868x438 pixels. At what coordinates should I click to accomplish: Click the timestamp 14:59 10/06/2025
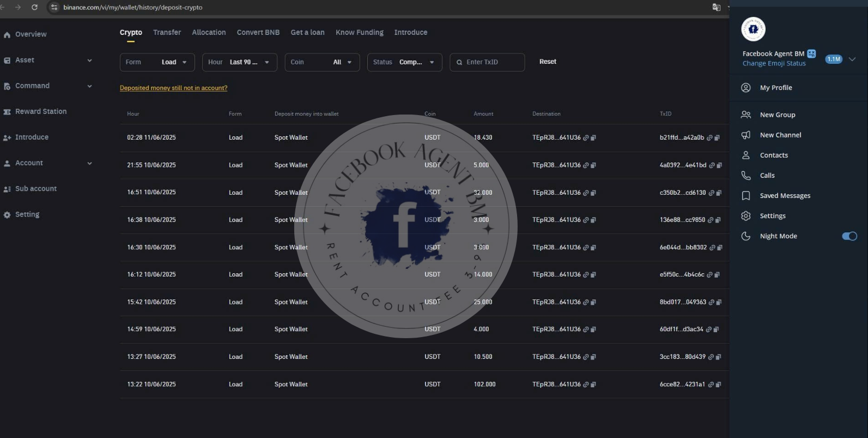tap(151, 329)
